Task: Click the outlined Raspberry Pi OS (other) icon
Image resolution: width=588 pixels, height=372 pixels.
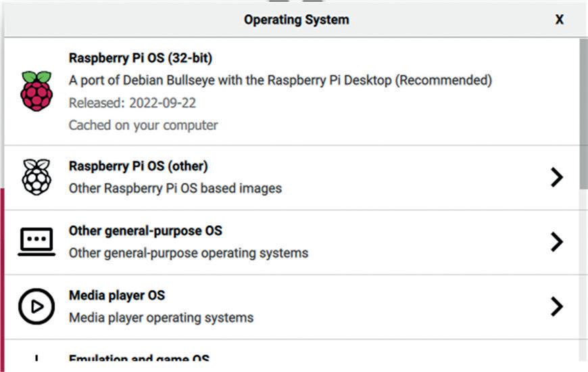Action: [36, 177]
